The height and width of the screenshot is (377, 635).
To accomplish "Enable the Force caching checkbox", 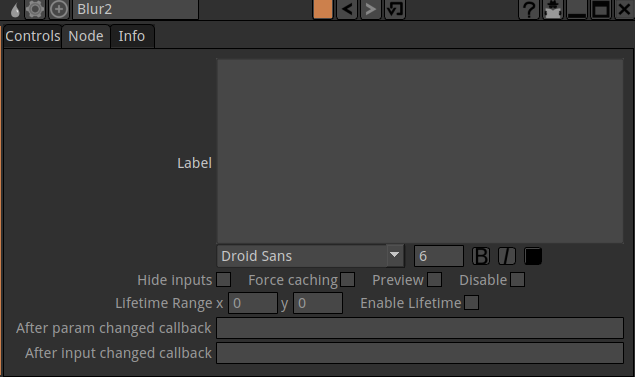I will [x=347, y=280].
